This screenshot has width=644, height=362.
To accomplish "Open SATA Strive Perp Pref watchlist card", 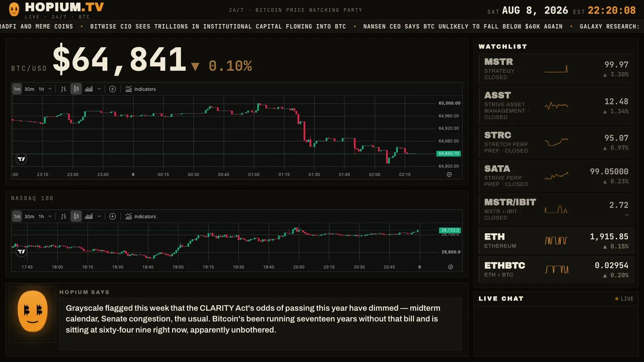I will [x=556, y=175].
